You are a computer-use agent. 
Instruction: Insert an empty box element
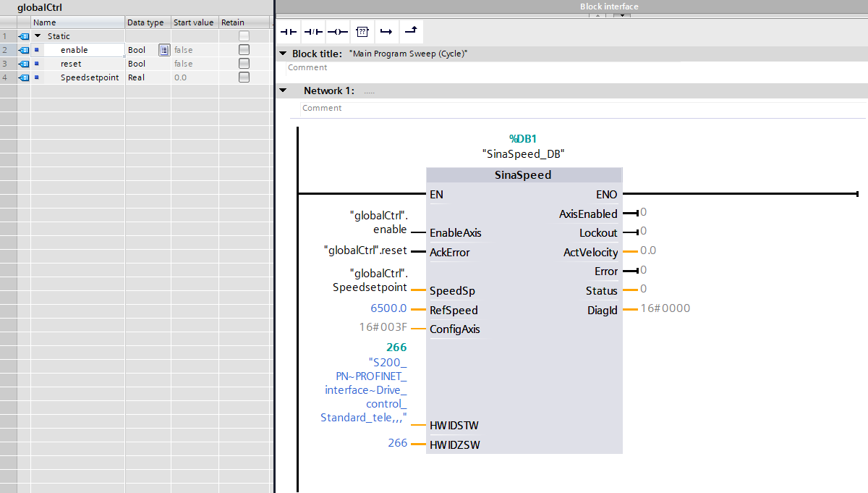point(362,31)
